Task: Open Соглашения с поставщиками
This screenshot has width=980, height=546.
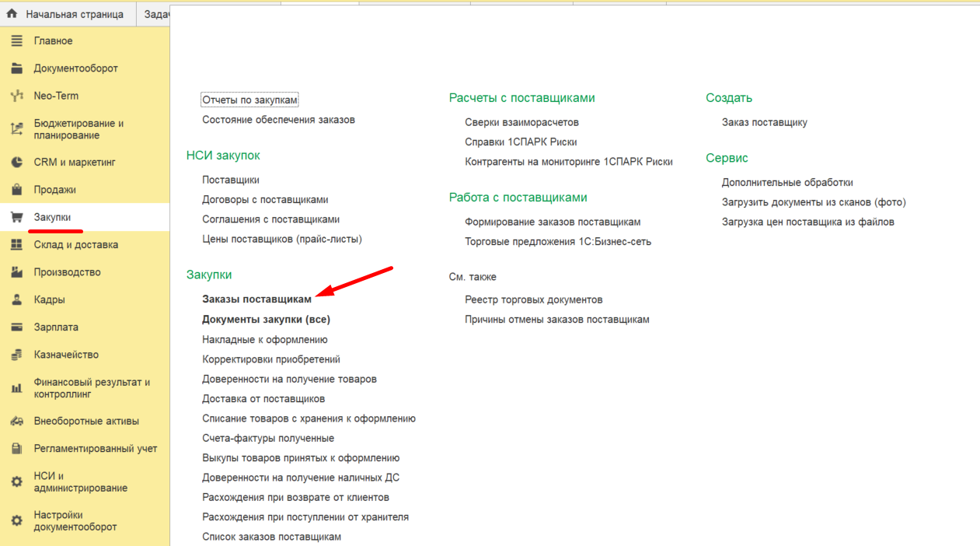Action: (x=270, y=219)
